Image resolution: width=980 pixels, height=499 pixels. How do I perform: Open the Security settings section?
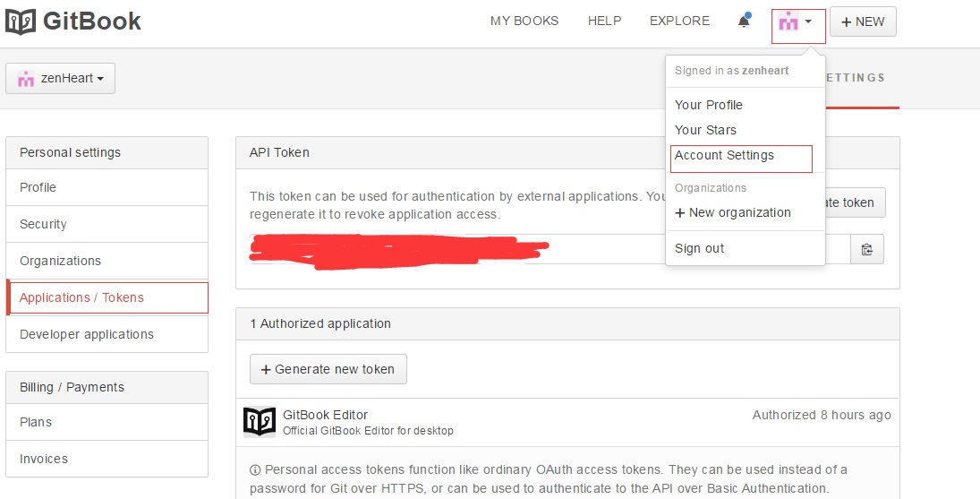[x=43, y=224]
